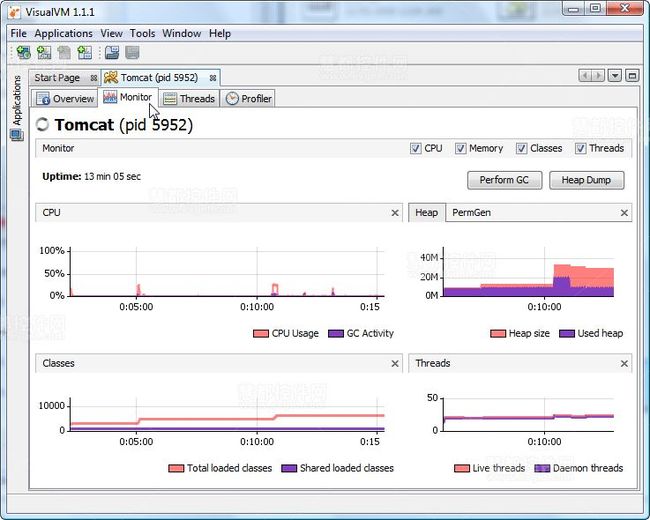Click the greyed-out save toolbar icon
650x520 pixels.
tap(132, 53)
